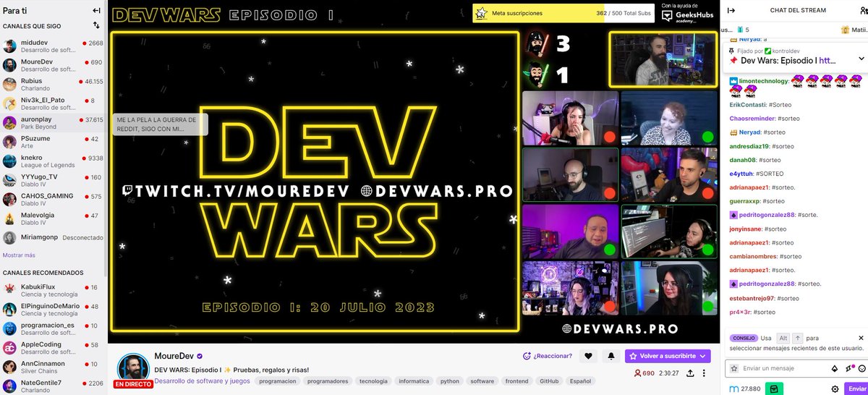Click channel points balance 27.880

744,388
